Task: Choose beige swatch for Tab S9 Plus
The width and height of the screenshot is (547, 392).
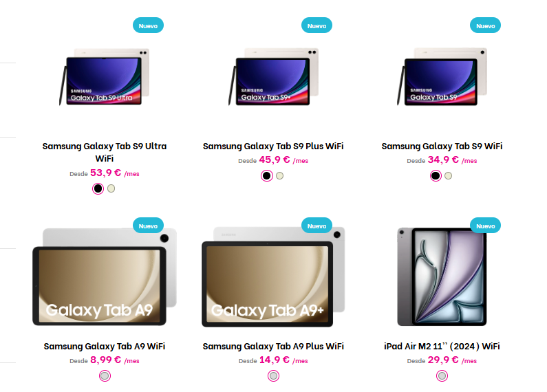Action: coord(280,176)
